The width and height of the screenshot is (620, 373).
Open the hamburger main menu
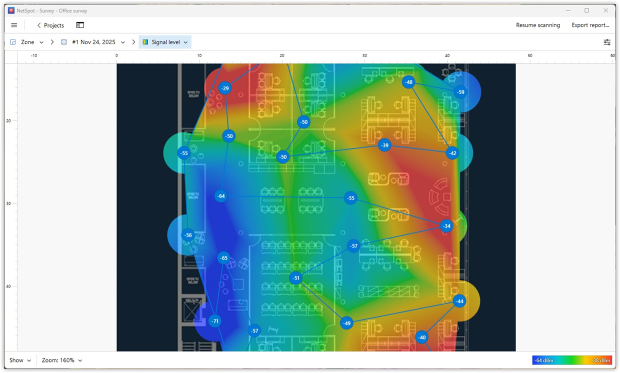pyautogui.click(x=14, y=25)
